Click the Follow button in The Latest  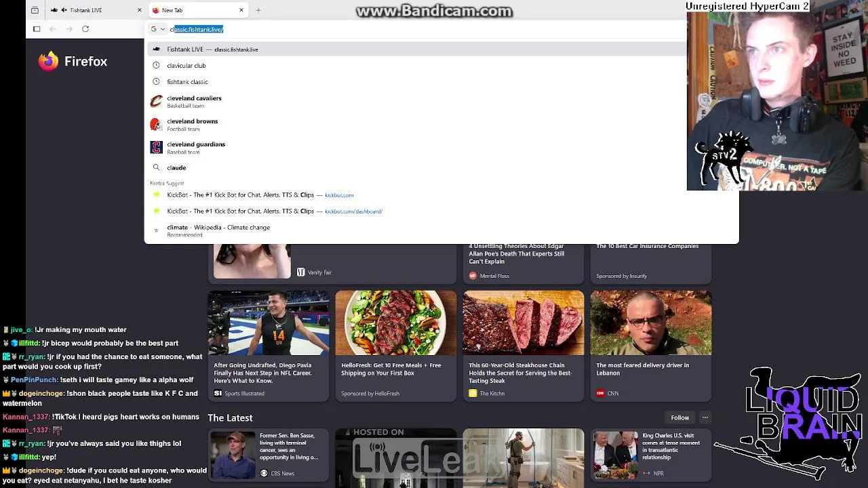[x=679, y=418]
